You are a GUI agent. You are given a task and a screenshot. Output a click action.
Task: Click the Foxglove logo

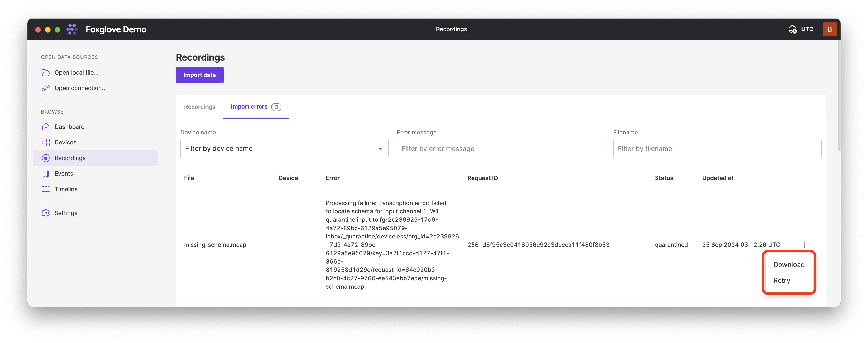click(72, 29)
